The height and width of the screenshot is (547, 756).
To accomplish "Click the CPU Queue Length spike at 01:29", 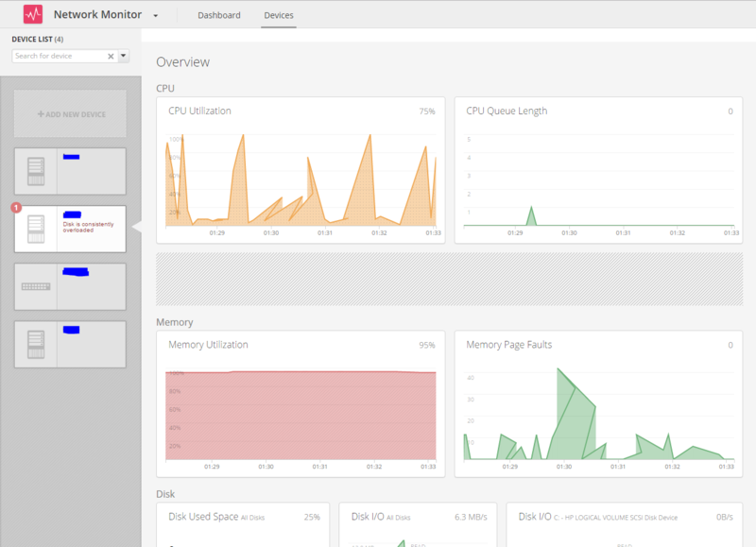I will click(531, 215).
